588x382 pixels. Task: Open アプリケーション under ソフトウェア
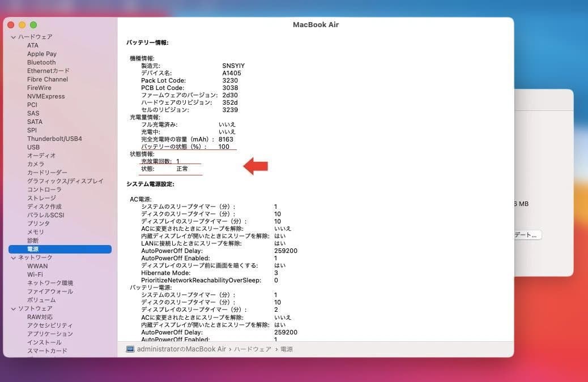pos(50,334)
